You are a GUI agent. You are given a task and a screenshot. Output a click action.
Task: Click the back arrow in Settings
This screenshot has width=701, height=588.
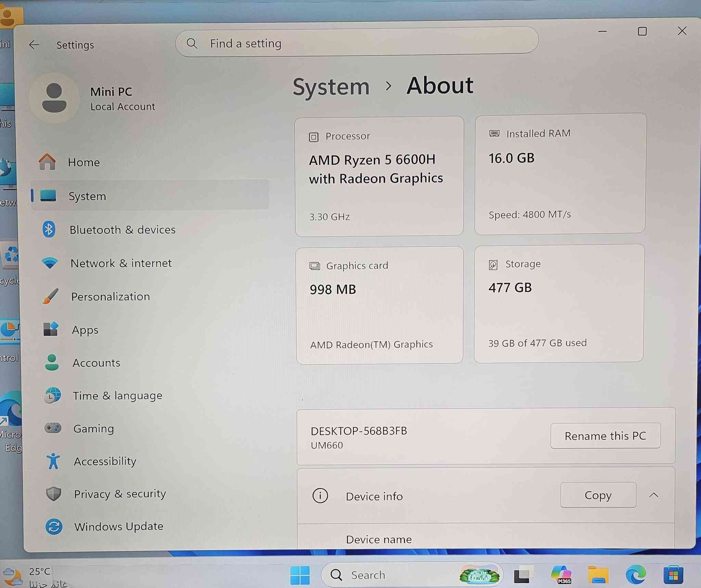(34, 44)
